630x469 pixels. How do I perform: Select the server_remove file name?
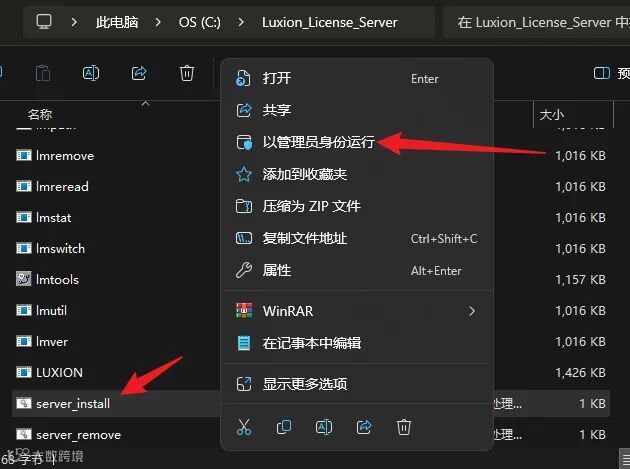click(78, 435)
